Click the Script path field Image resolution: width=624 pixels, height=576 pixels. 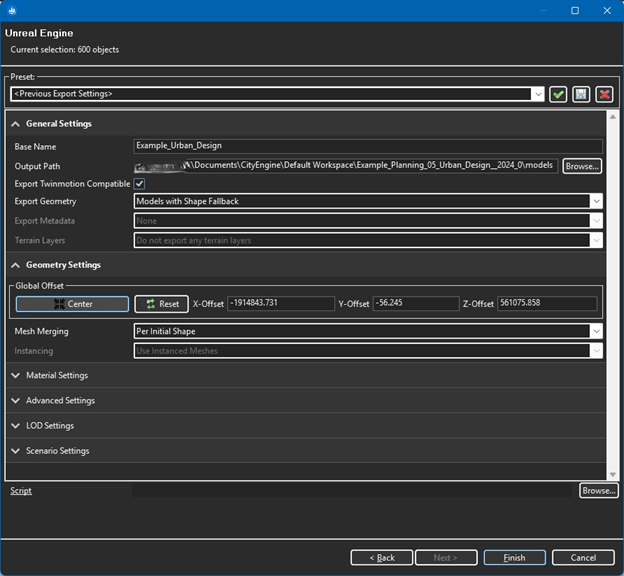352,490
